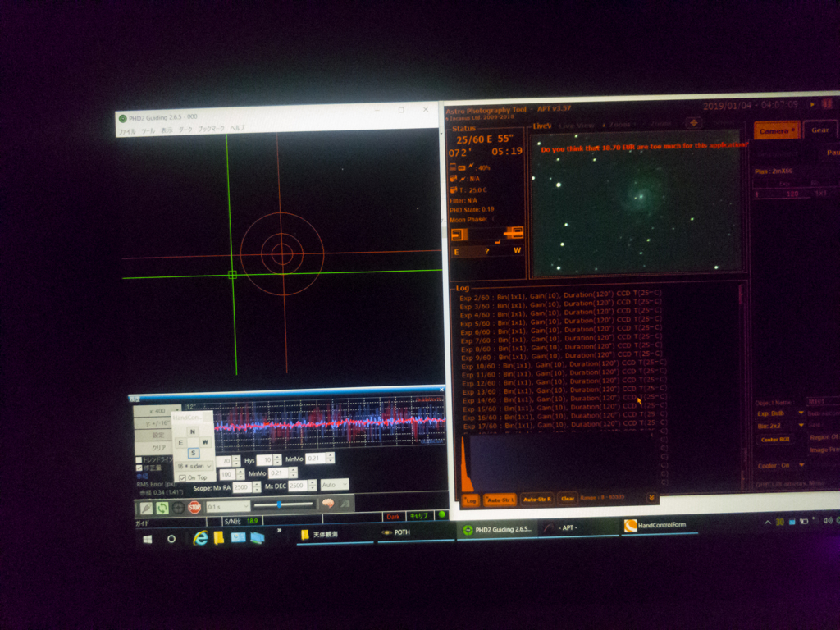Click the N direction button in HandControl
Viewport: 840px width, 630px height.
tap(192, 431)
